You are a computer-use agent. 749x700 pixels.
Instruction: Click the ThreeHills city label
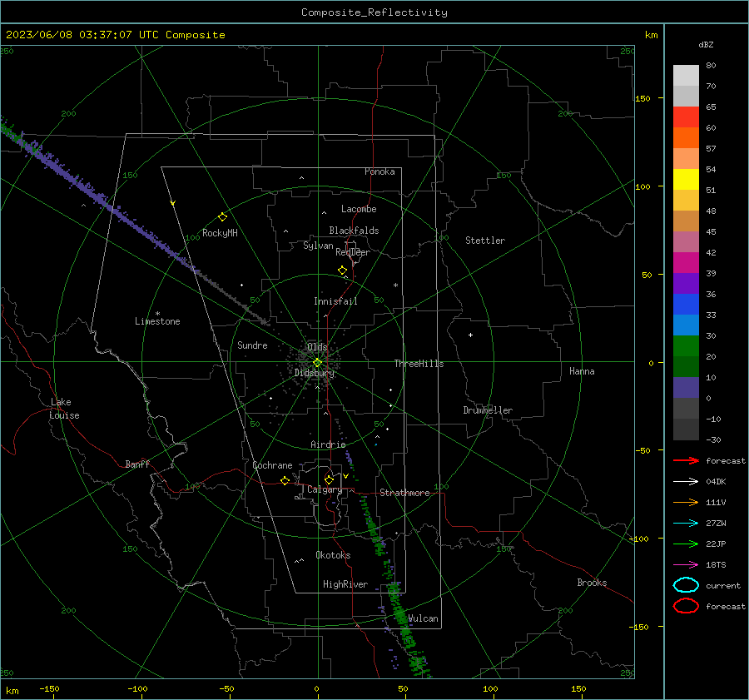coord(419,364)
